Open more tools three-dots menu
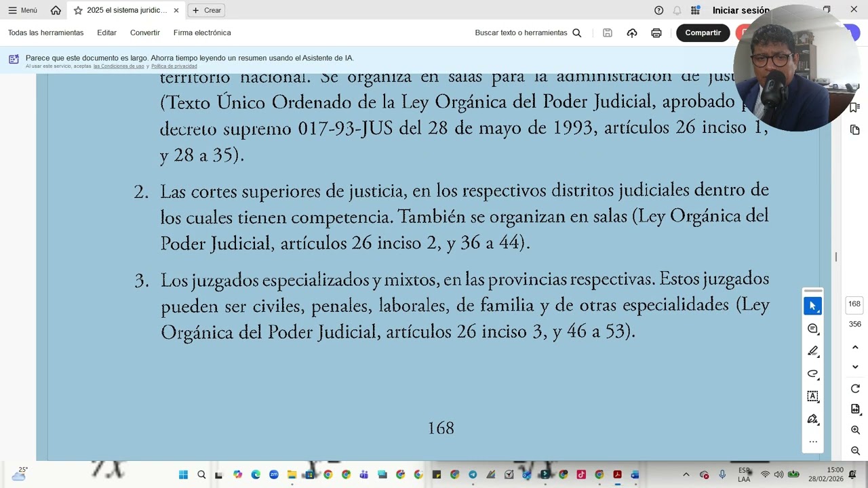Screen dimensions: 868x488 (x=812, y=442)
